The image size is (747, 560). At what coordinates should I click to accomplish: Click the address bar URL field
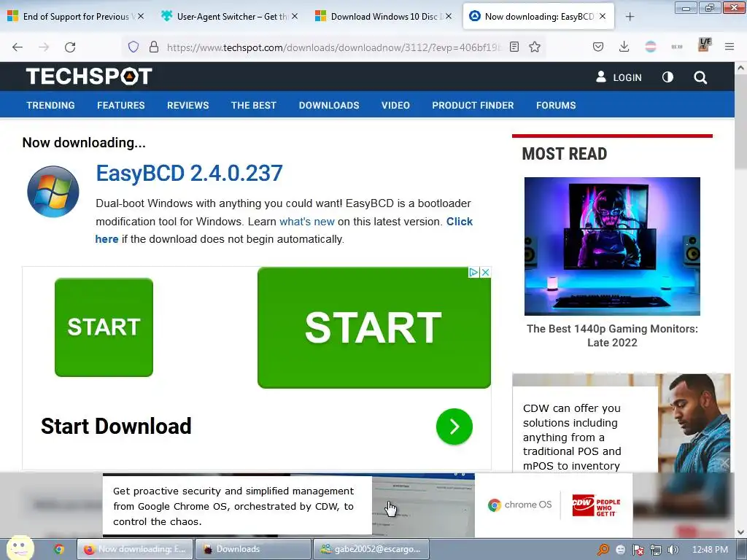click(333, 47)
